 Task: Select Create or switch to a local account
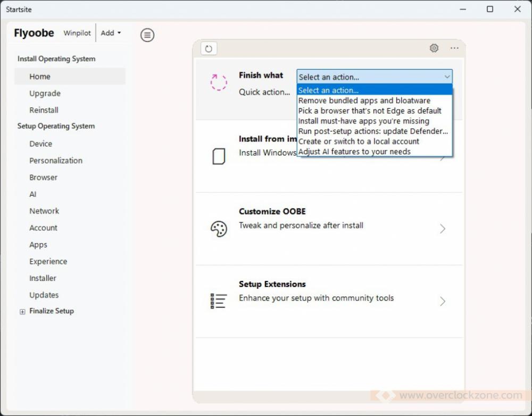(359, 142)
